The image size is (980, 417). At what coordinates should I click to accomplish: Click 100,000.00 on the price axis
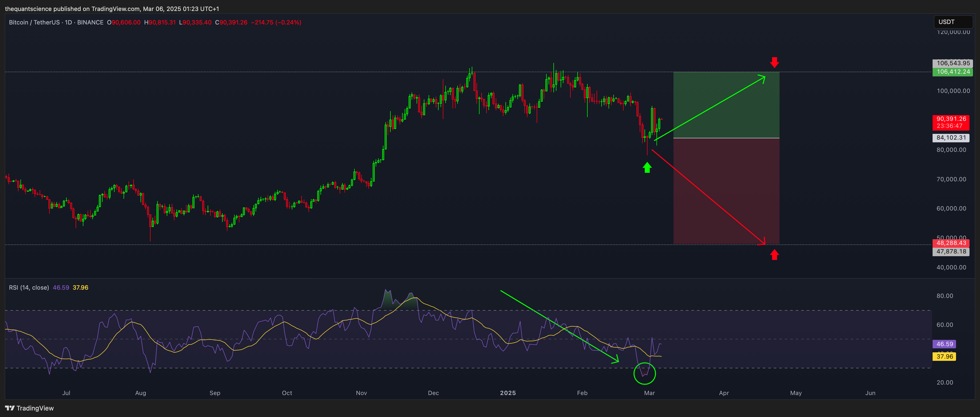953,91
